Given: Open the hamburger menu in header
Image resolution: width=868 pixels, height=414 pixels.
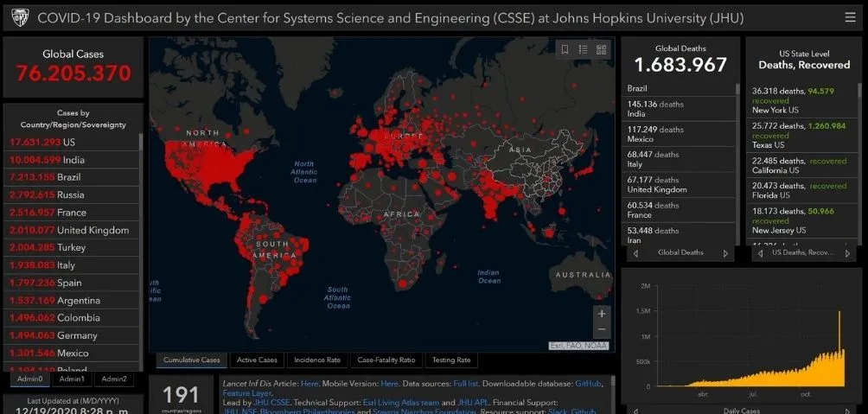Looking at the screenshot, I should pos(851,17).
